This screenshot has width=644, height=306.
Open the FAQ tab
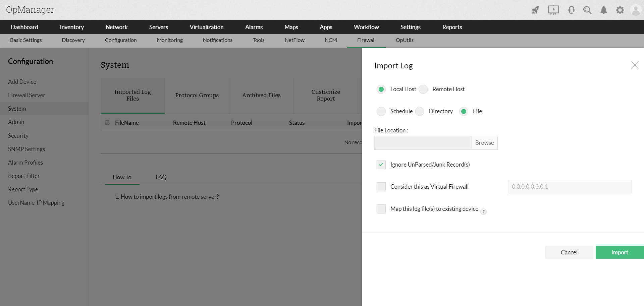[x=161, y=177]
